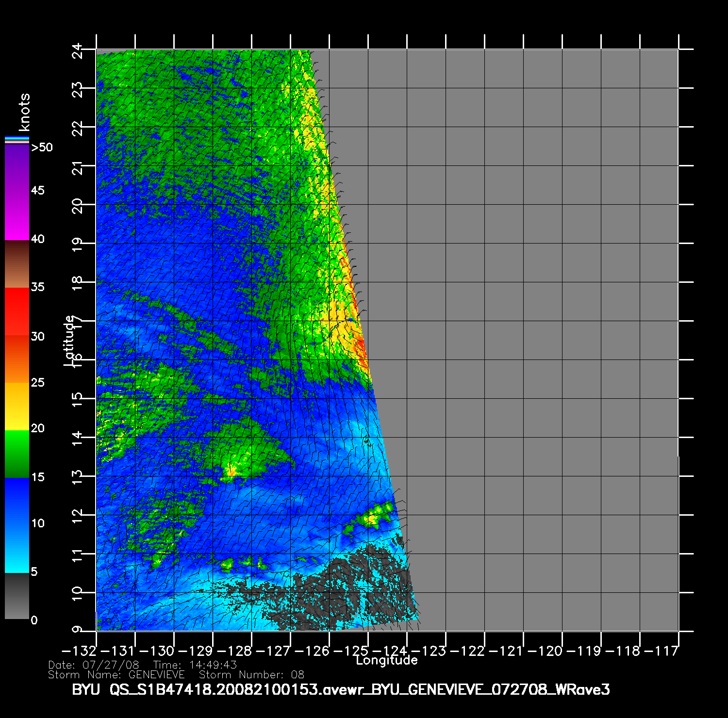Select the "Latitude" axis title
Image resolution: width=728 pixels, height=718 pixels.
click(x=69, y=340)
